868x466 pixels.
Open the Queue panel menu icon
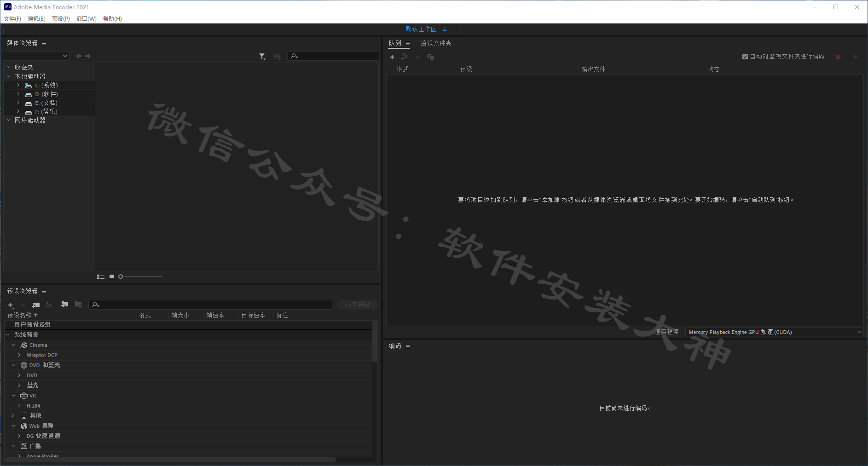click(408, 43)
